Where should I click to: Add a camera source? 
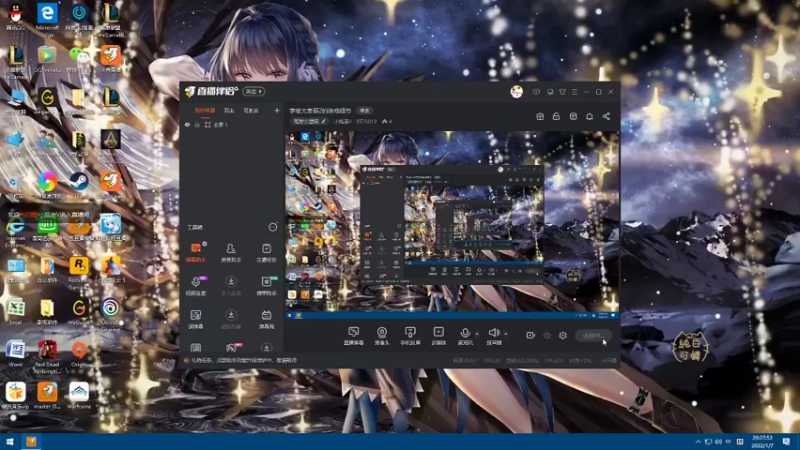click(382, 336)
